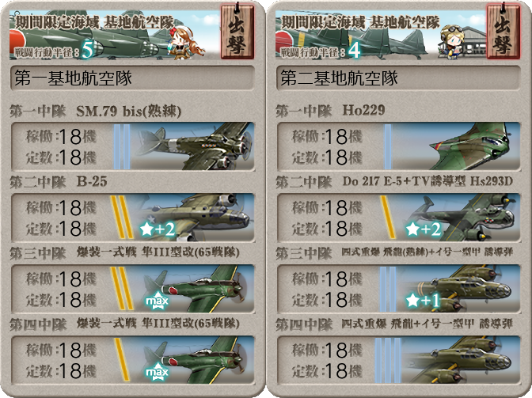Edit the 第一基地航空隊 name field
The width and height of the screenshot is (532, 398).
[133, 78]
